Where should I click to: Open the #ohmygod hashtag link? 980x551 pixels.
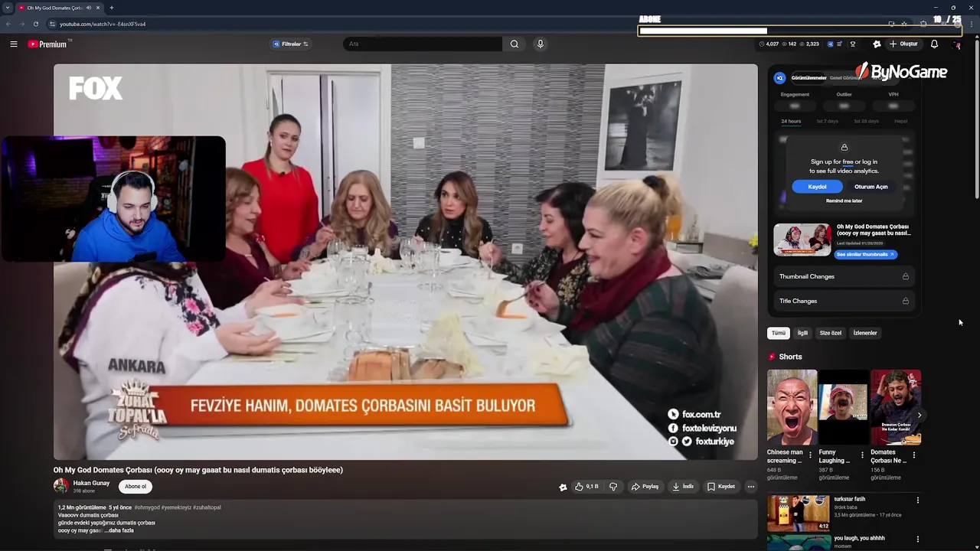point(147,507)
